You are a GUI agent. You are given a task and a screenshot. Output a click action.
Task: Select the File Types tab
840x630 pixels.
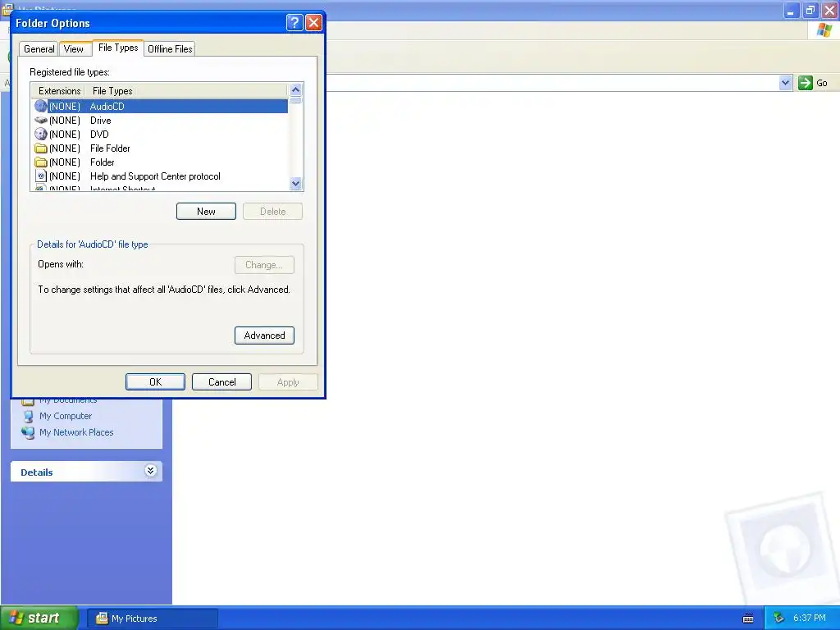tap(118, 48)
